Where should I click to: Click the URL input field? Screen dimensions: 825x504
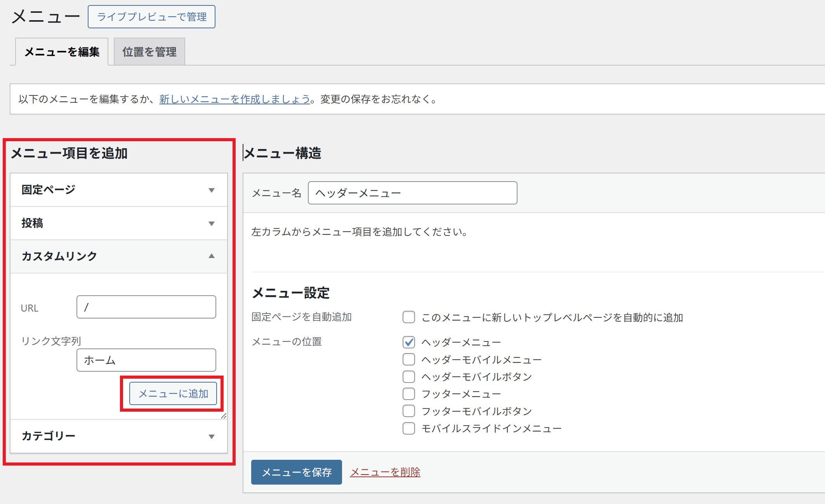click(x=146, y=307)
